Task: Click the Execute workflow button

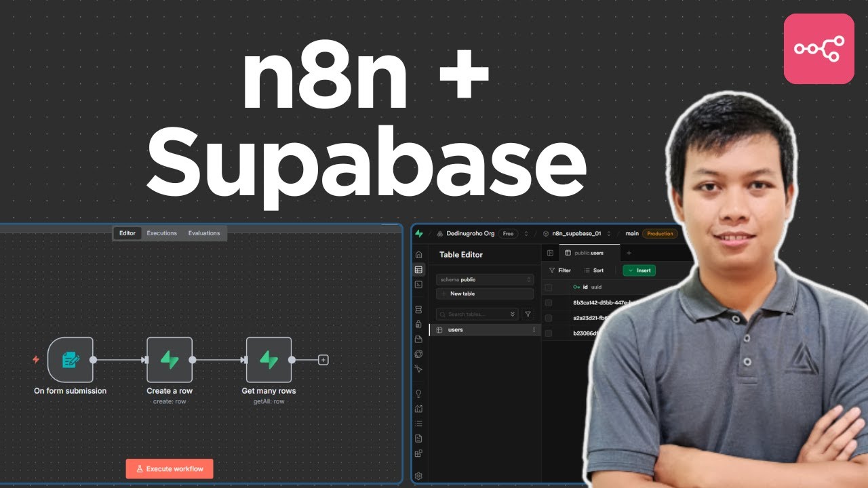Action: pos(170,469)
